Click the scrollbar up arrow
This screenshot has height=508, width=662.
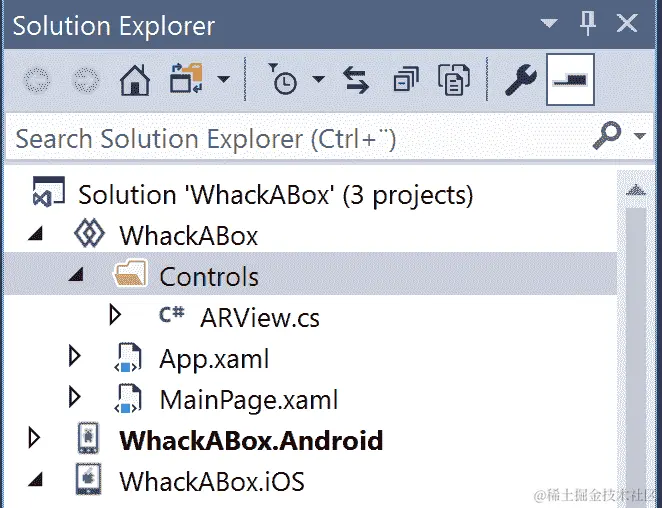[x=636, y=190]
